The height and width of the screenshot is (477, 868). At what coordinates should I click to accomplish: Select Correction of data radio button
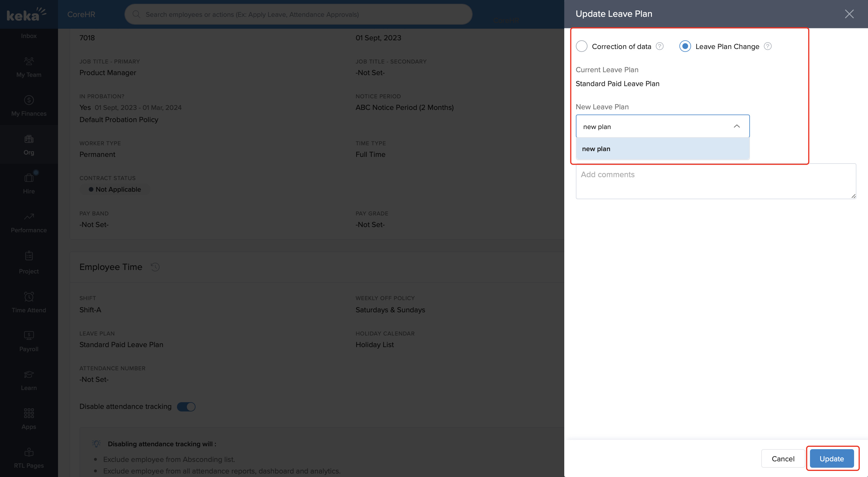click(582, 46)
